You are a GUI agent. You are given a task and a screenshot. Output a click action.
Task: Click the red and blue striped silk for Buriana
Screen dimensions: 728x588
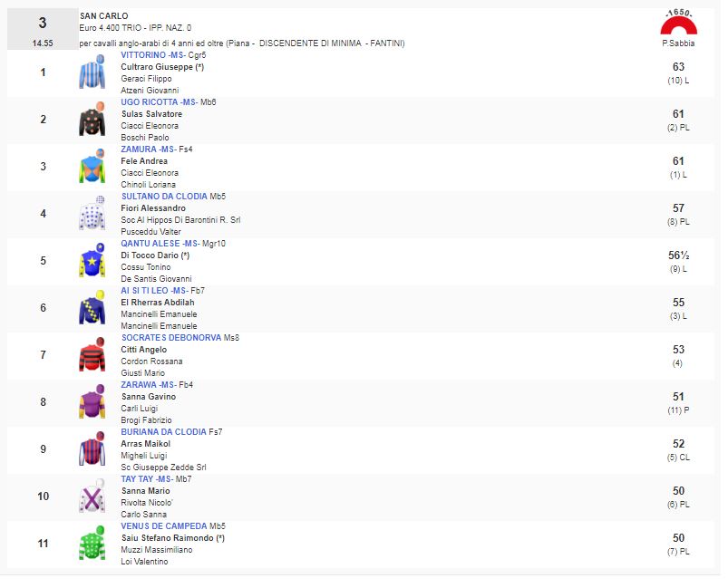click(92, 448)
